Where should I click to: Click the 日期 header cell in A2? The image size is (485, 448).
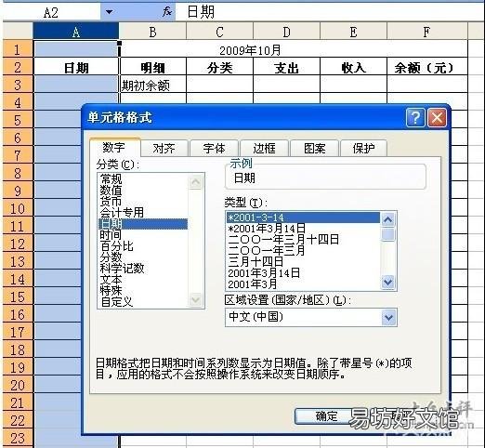[x=76, y=67]
